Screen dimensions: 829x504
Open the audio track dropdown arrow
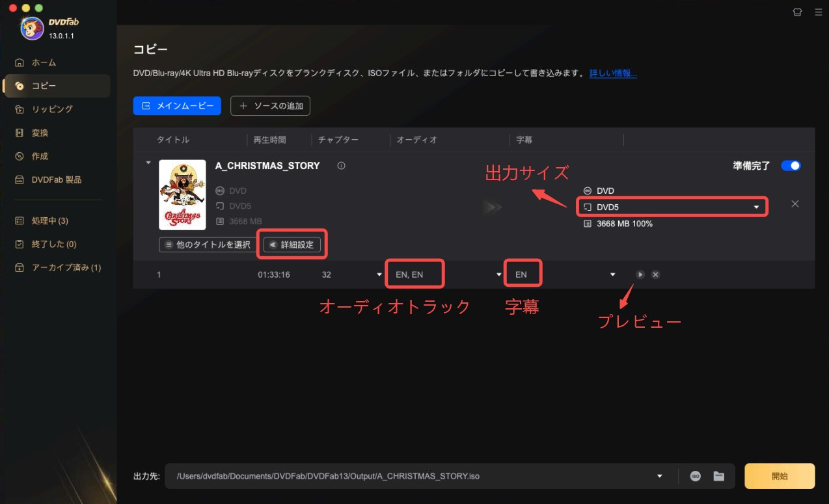(x=499, y=274)
